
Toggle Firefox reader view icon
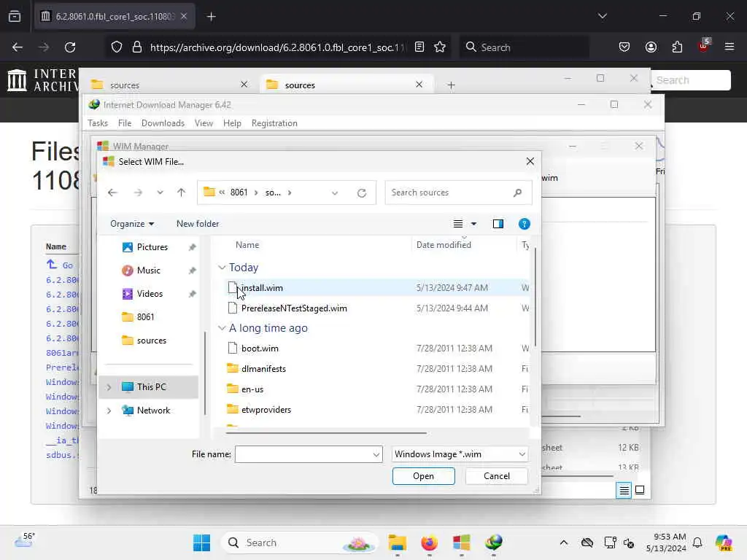[x=419, y=47]
